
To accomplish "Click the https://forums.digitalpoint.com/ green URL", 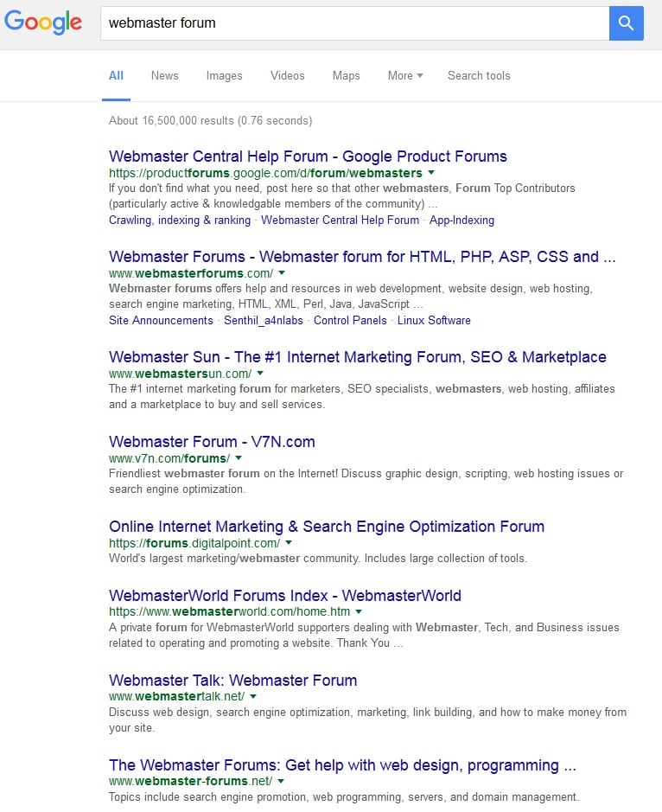I will 194,543.
